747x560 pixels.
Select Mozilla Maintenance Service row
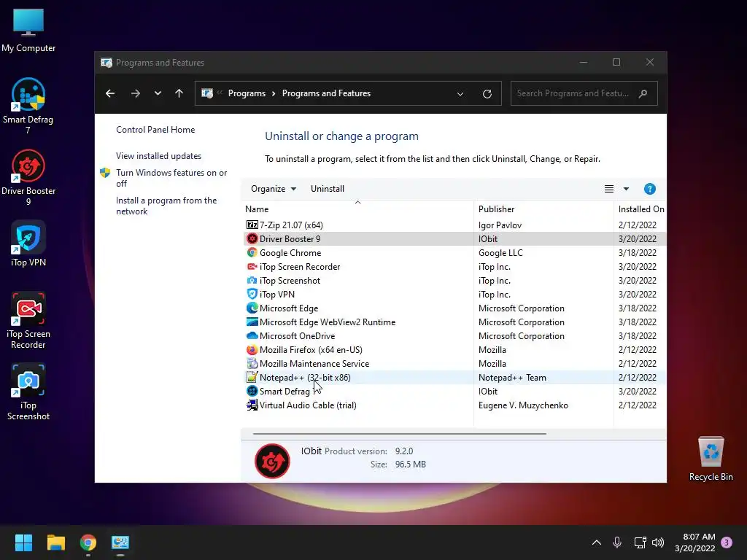pos(455,363)
